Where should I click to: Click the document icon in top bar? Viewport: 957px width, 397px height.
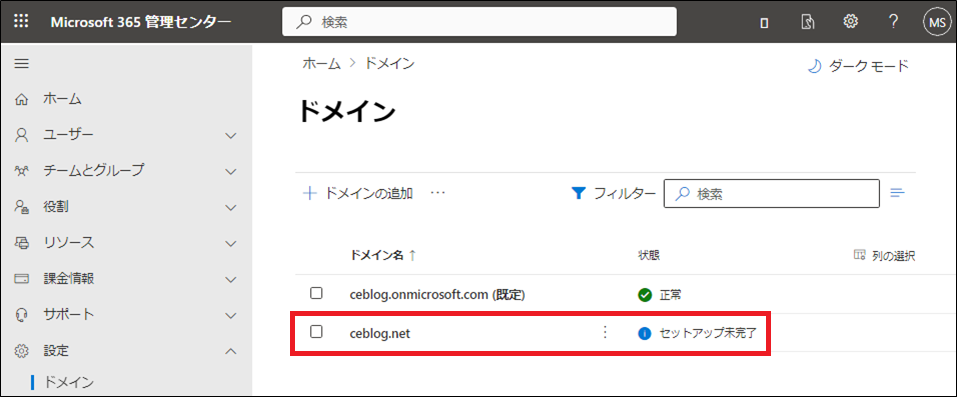[x=807, y=22]
